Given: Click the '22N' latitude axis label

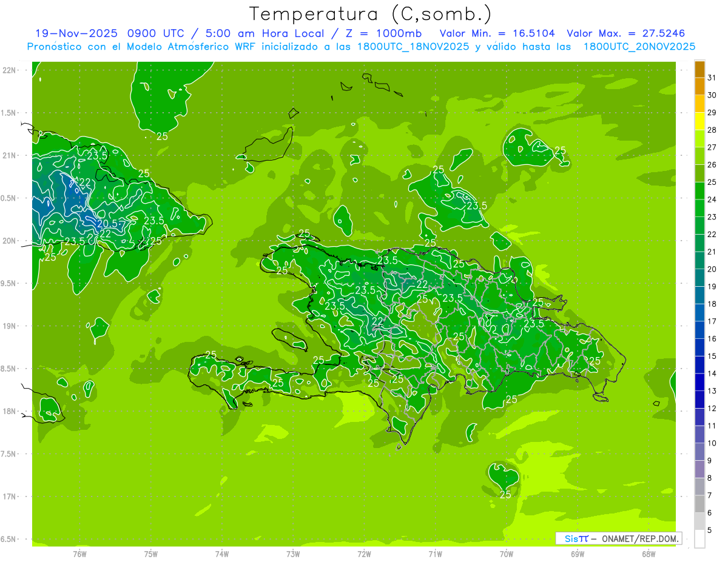Looking at the screenshot, I should pyautogui.click(x=9, y=70).
